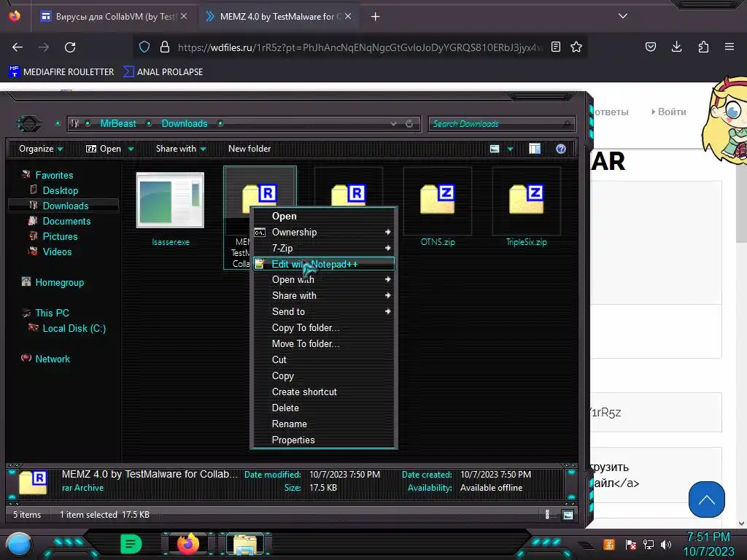Viewport: 747px width, 560px height.
Task: Refresh the Explorer folder view
Action: (409, 123)
